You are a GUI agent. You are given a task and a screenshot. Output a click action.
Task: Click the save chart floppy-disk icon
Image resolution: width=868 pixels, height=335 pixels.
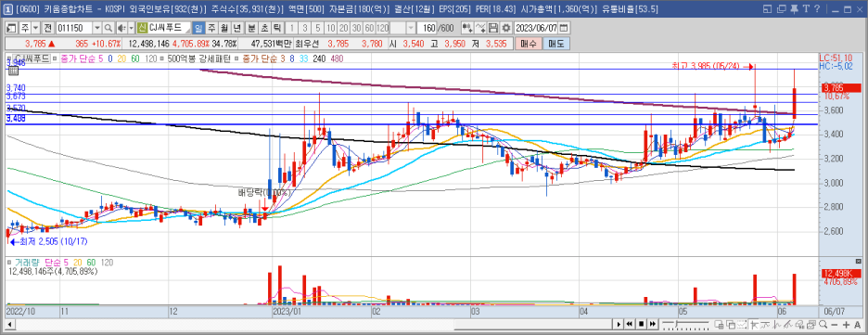[493, 28]
